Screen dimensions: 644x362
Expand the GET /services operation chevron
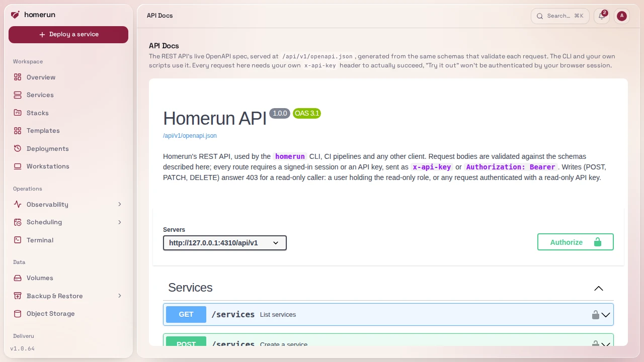click(606, 315)
